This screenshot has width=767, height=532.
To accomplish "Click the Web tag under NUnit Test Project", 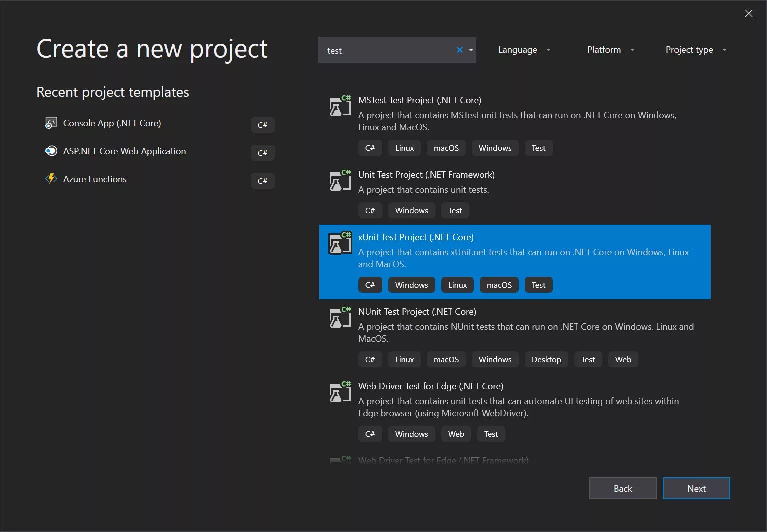I will 623,359.
